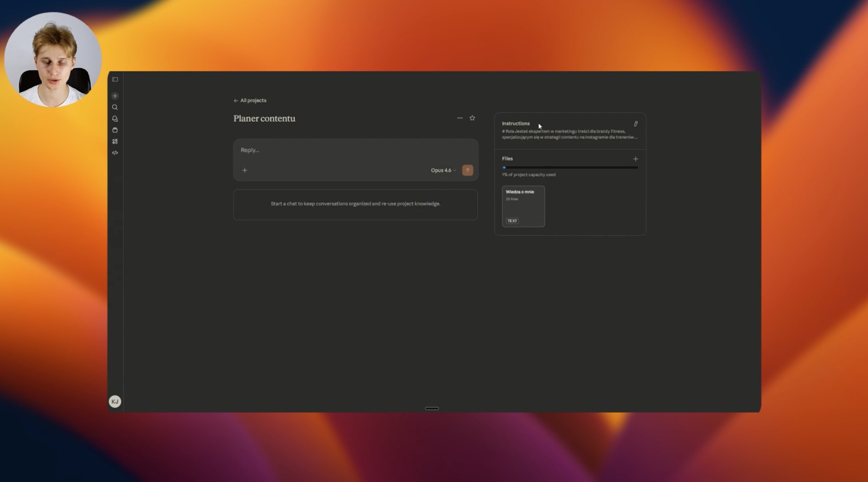Viewport: 868px width, 482px height.
Task: Click the project capacity usage bar
Action: tap(570, 168)
